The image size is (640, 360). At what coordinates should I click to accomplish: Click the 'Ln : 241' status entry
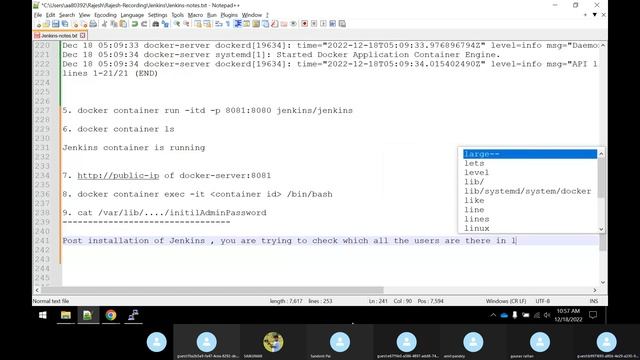(x=378, y=301)
